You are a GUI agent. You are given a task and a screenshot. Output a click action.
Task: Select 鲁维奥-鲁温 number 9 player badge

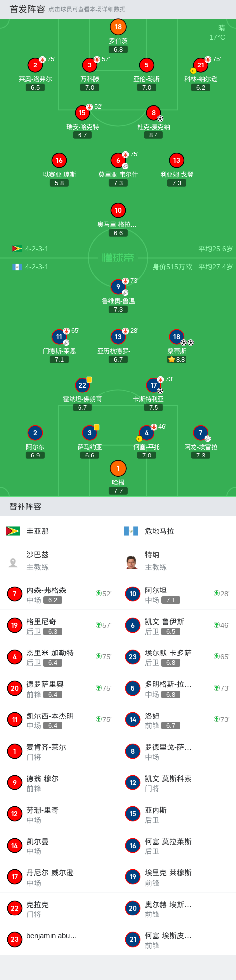(118, 287)
